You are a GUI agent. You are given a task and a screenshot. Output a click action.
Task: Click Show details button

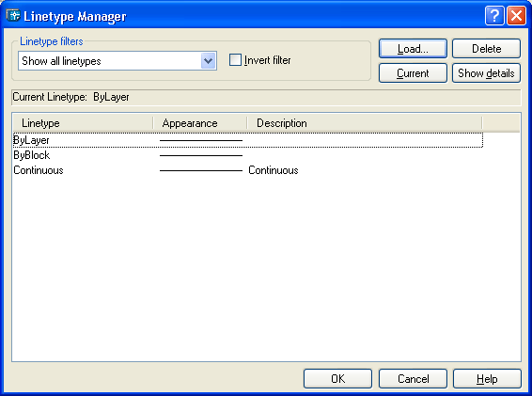(x=486, y=73)
